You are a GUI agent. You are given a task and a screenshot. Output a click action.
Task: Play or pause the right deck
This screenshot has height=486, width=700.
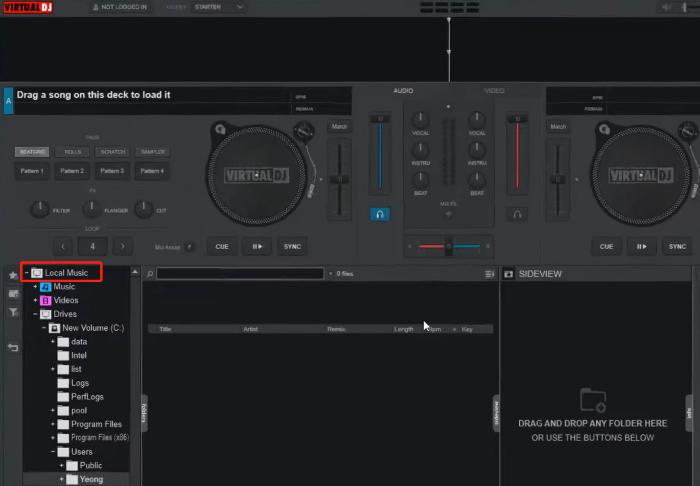click(642, 247)
